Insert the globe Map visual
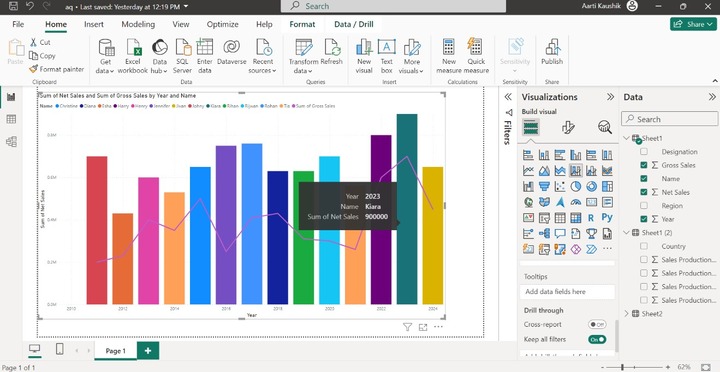 coord(528,202)
